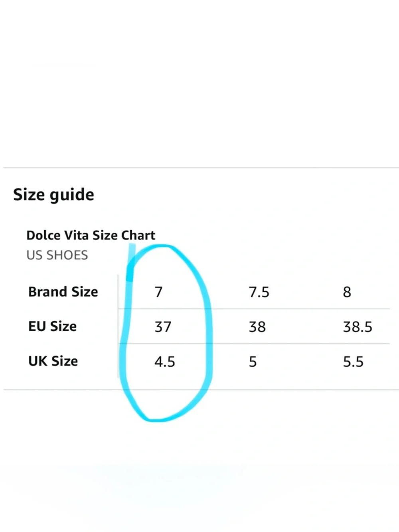Screen dimensions: 399x532
Task: Select the US SHOES label
Action: click(x=57, y=255)
